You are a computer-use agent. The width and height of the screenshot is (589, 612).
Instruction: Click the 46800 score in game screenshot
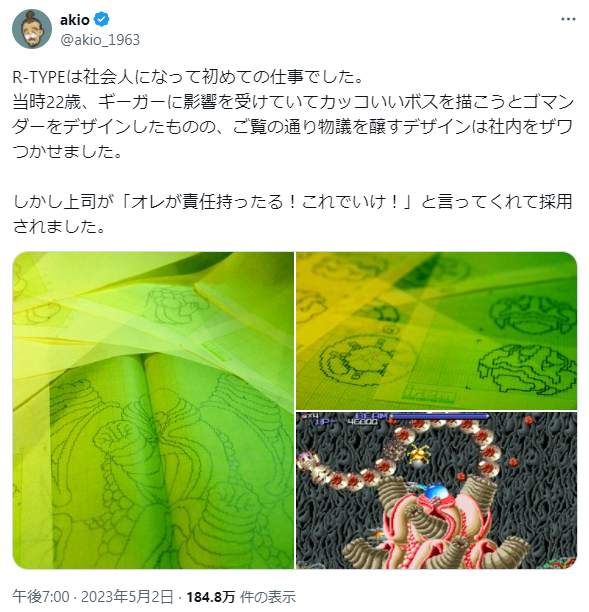click(362, 422)
